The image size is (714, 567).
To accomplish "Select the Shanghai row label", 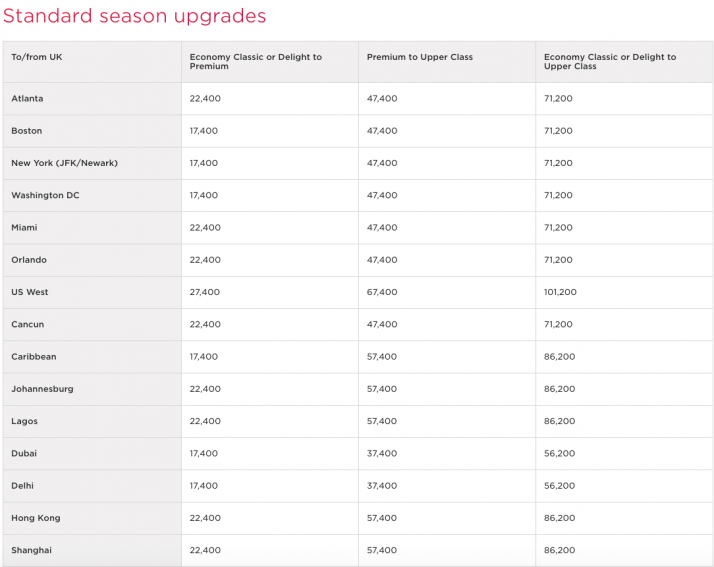I will (33, 550).
